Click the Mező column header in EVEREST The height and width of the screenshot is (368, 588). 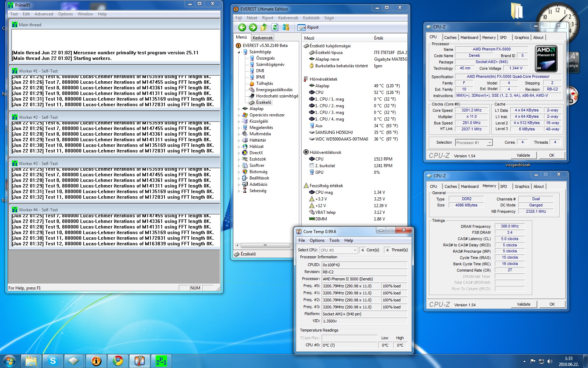point(336,38)
